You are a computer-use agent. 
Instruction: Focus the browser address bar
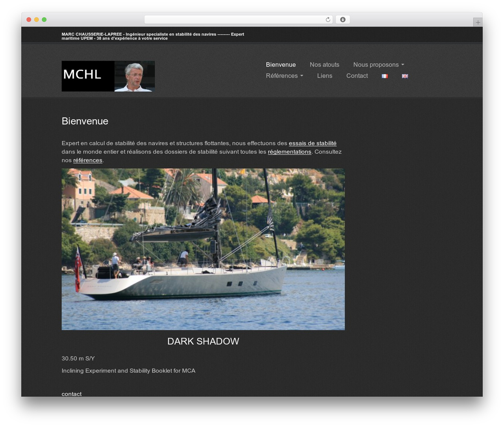tap(238, 20)
